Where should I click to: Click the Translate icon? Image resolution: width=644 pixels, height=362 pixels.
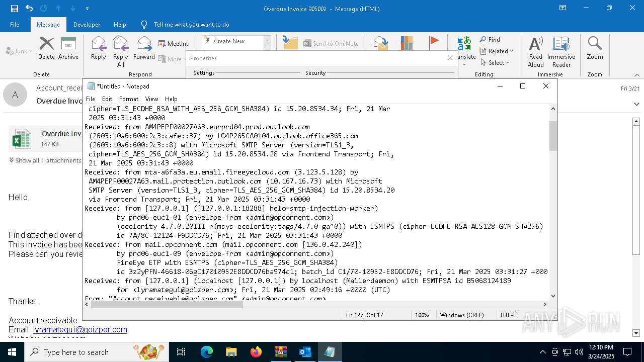pos(464,43)
